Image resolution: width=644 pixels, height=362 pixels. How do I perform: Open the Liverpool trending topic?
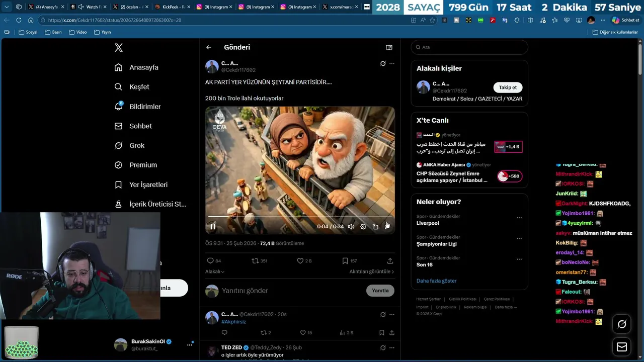pyautogui.click(x=428, y=223)
